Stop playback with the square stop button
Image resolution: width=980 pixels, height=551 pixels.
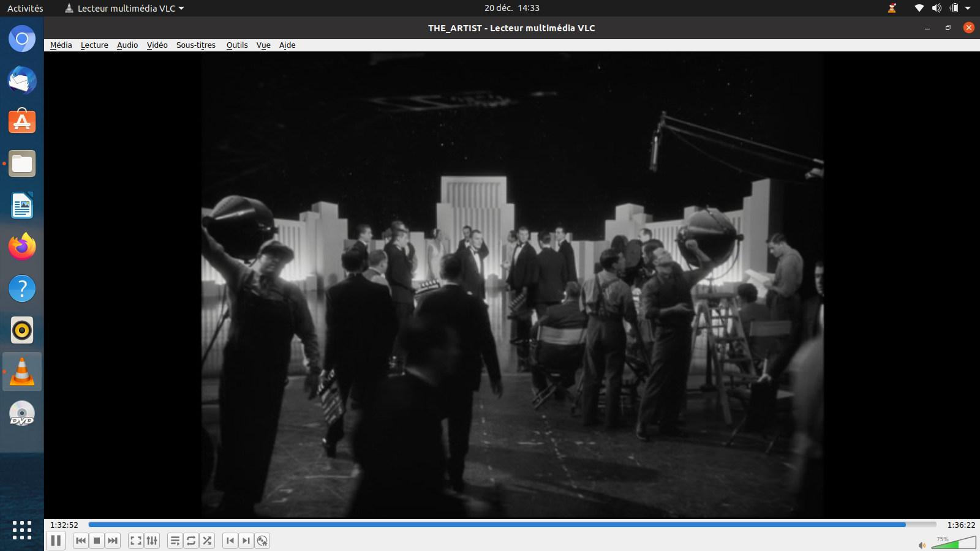(97, 541)
